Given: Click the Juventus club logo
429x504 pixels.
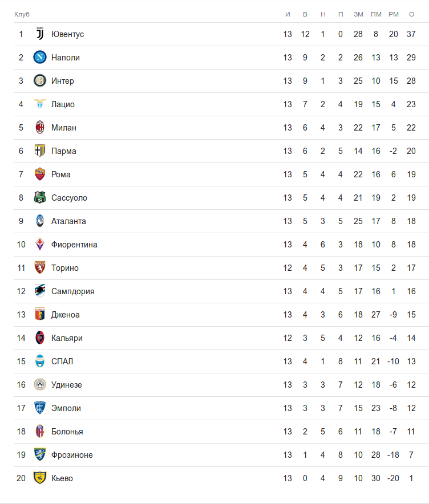Looking at the screenshot, I should pyautogui.click(x=39, y=34).
